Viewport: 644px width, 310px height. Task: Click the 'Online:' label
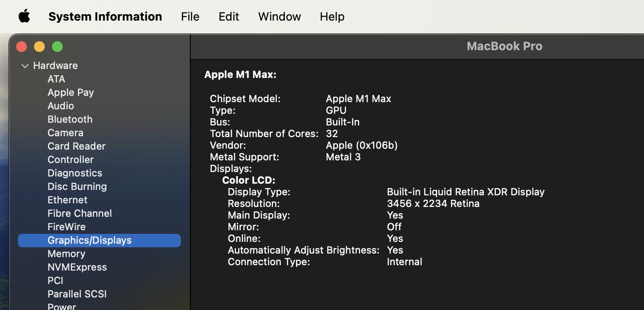pos(244,238)
